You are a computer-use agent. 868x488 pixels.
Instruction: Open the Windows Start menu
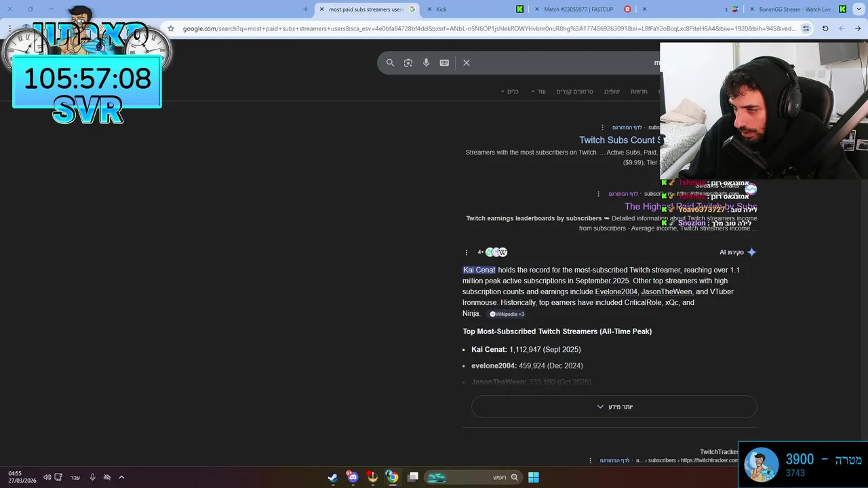point(534,477)
